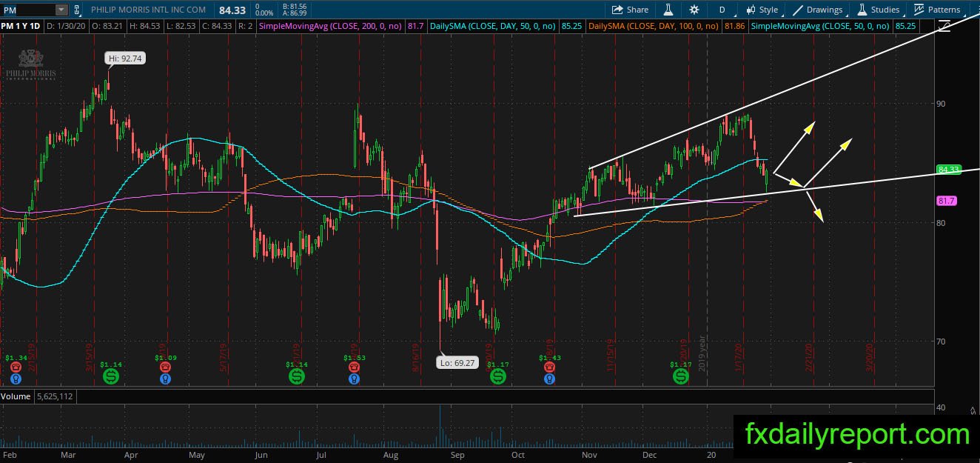Click $1.17 dividend icon in late September
980x463 pixels.
(x=498, y=376)
